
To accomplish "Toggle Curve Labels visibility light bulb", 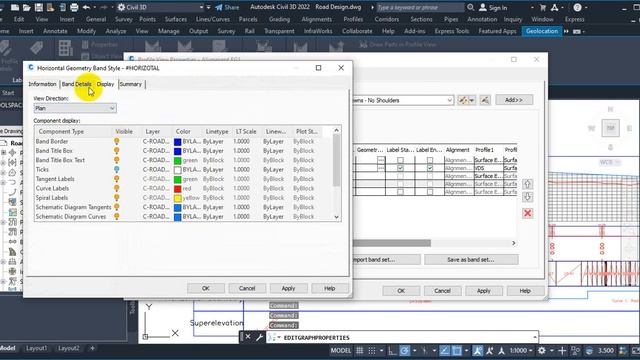I will point(117,188).
